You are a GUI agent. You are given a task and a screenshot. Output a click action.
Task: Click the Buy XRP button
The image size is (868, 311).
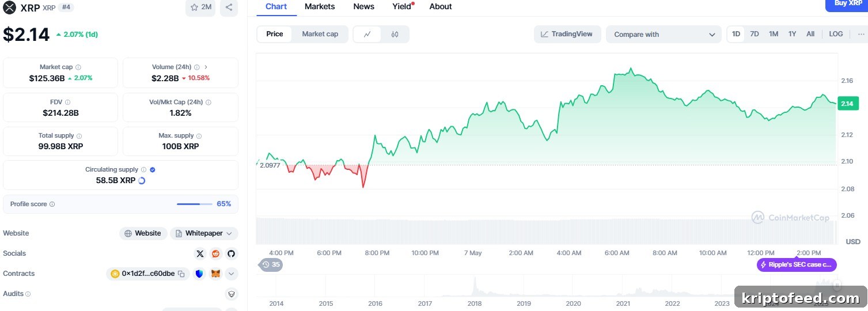point(847,5)
